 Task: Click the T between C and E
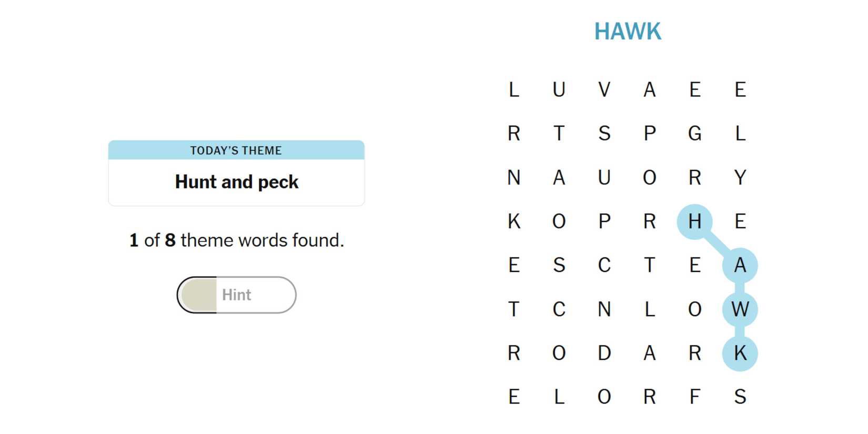tap(649, 265)
